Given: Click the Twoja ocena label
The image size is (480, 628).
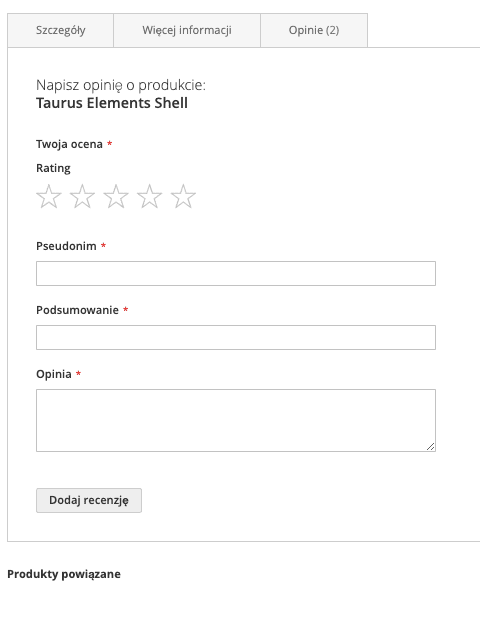Looking at the screenshot, I should point(69,144).
